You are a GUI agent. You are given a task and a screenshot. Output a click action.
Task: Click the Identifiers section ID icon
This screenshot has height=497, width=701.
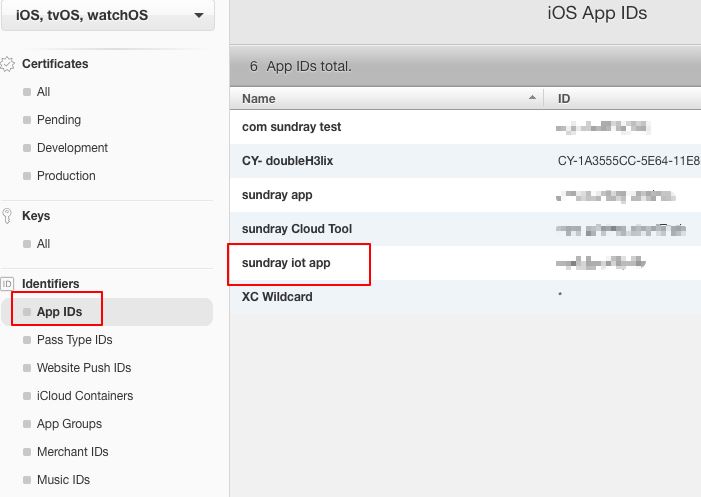click(x=8, y=284)
